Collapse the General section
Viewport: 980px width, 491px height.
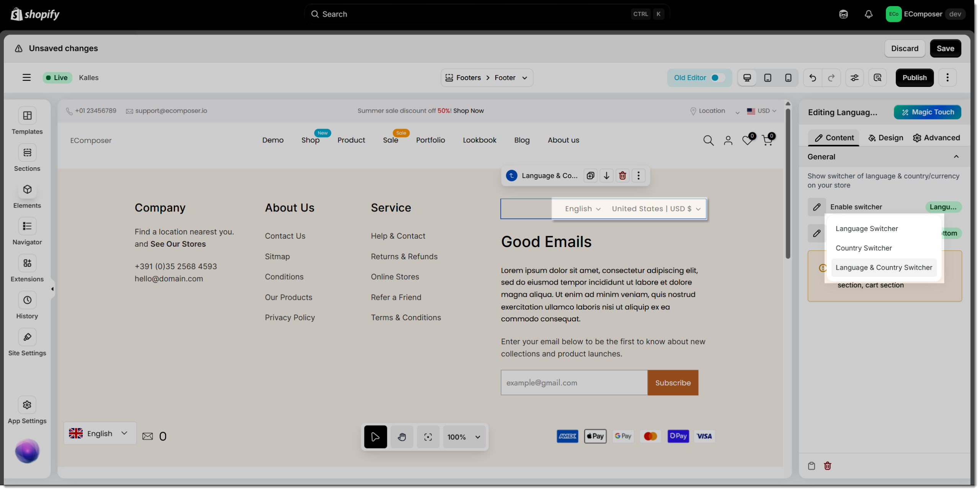[x=956, y=157]
